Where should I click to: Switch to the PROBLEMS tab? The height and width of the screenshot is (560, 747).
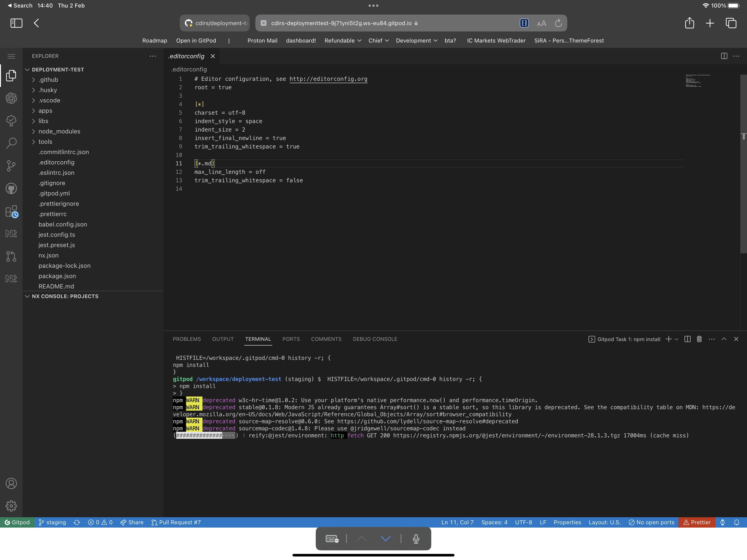pyautogui.click(x=187, y=339)
